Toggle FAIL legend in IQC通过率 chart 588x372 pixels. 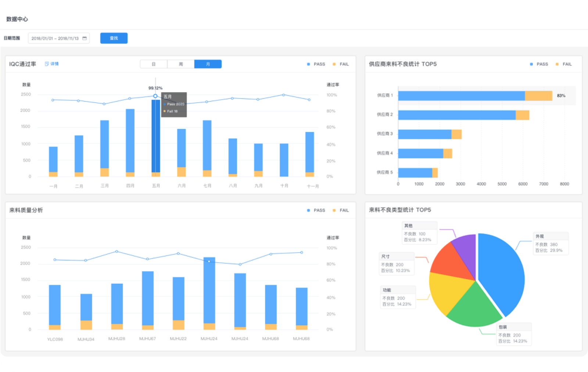[x=341, y=64]
